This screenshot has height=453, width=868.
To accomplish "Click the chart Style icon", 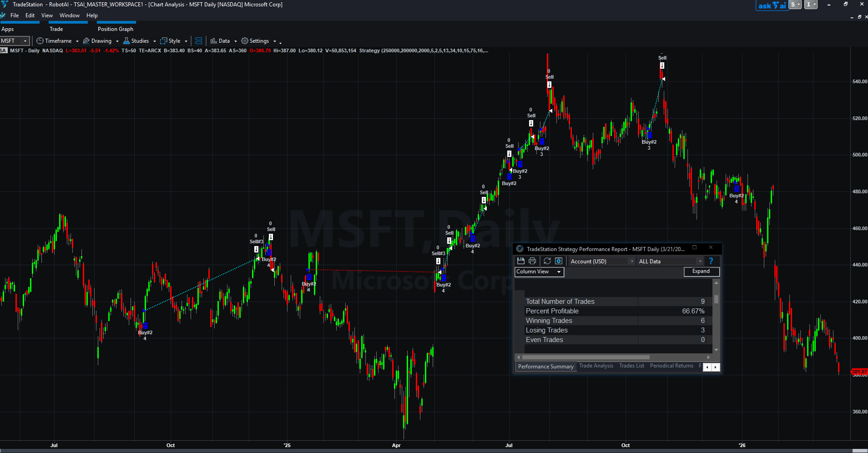I will [x=163, y=41].
